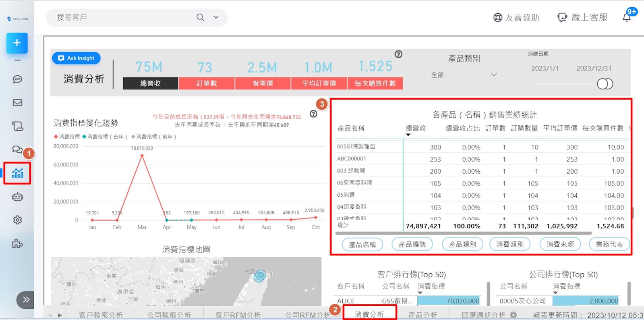The width and height of the screenshot is (644, 320).
Task: Select the 客單價 metric tile
Action: pos(263,83)
